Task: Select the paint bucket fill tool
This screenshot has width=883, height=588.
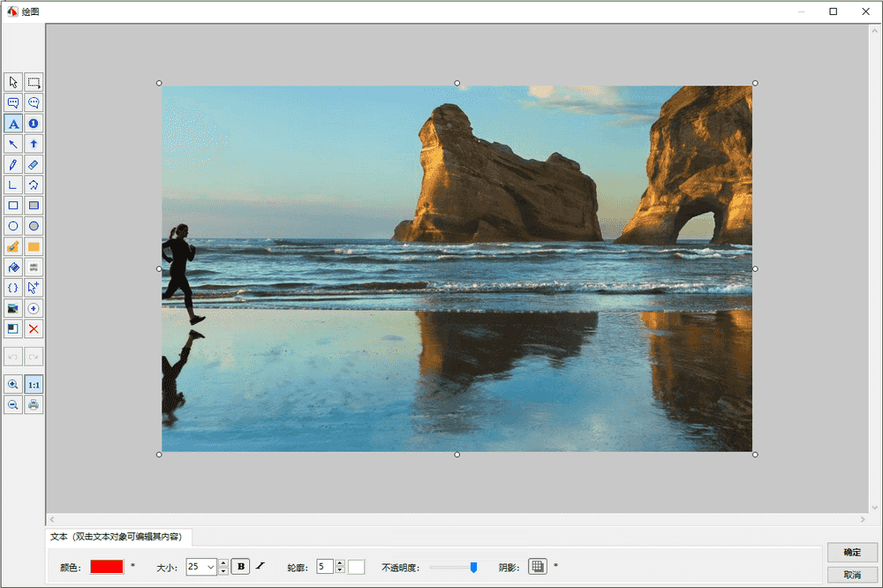Action: [x=13, y=267]
